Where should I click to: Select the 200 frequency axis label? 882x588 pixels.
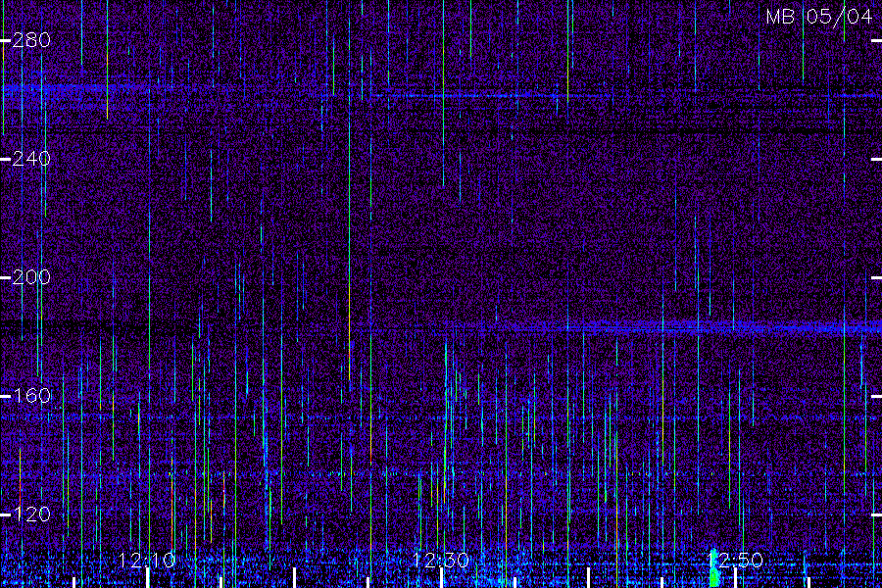(x=31, y=277)
